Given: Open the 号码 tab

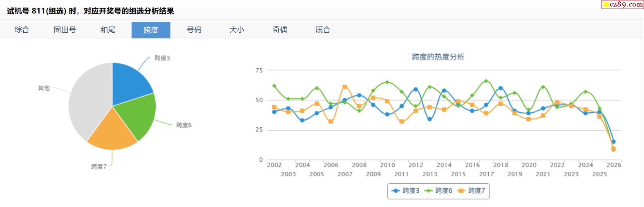Looking at the screenshot, I should coord(194,30).
